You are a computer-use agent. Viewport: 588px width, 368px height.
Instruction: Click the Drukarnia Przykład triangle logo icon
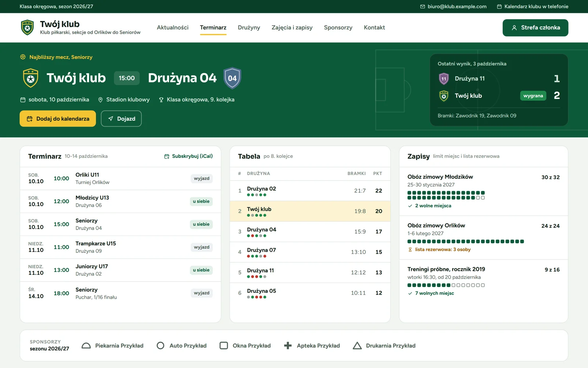(x=357, y=346)
